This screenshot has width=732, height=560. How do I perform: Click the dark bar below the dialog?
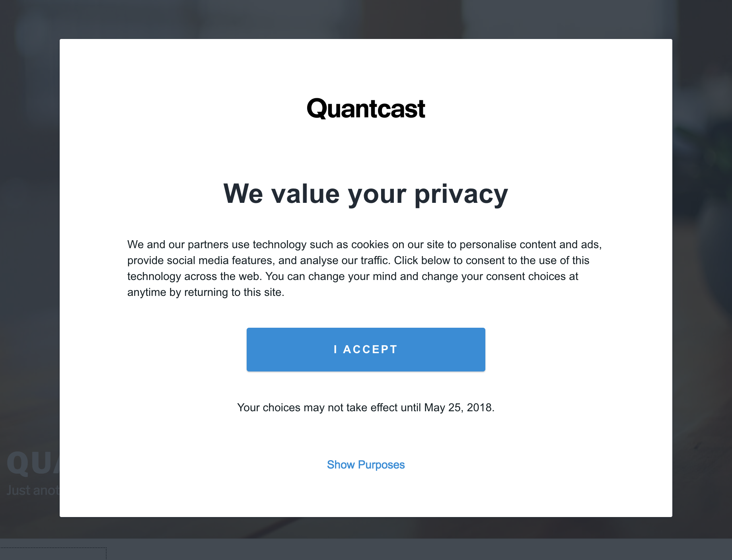coord(398,549)
